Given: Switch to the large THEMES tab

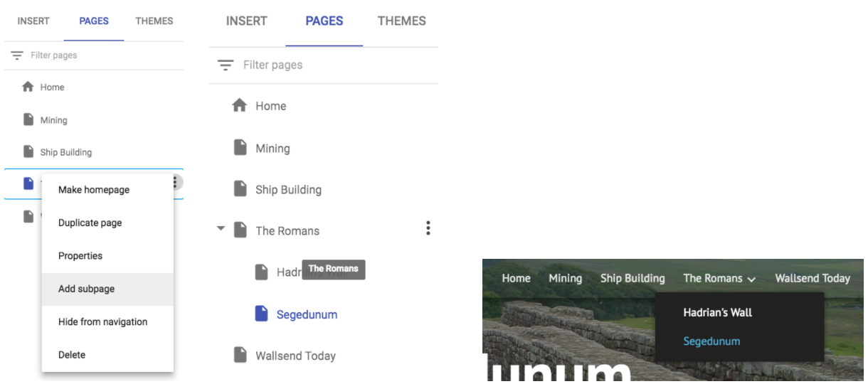Looking at the screenshot, I should click(x=402, y=21).
